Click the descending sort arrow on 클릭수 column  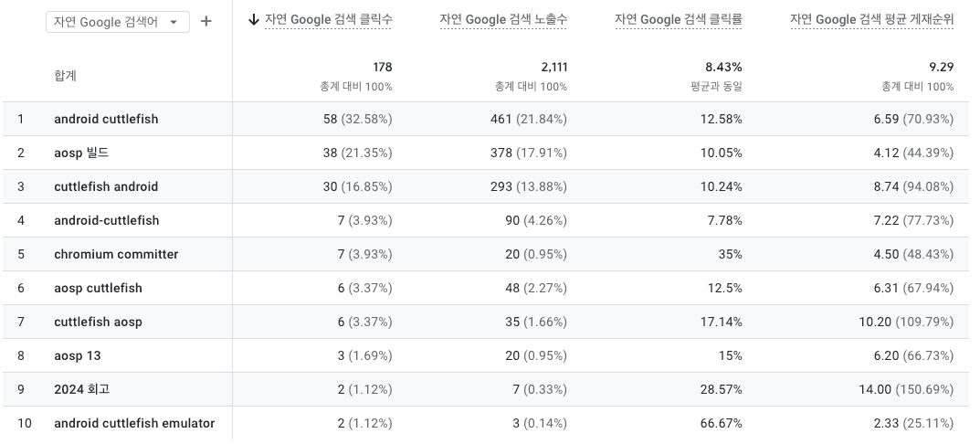(253, 20)
